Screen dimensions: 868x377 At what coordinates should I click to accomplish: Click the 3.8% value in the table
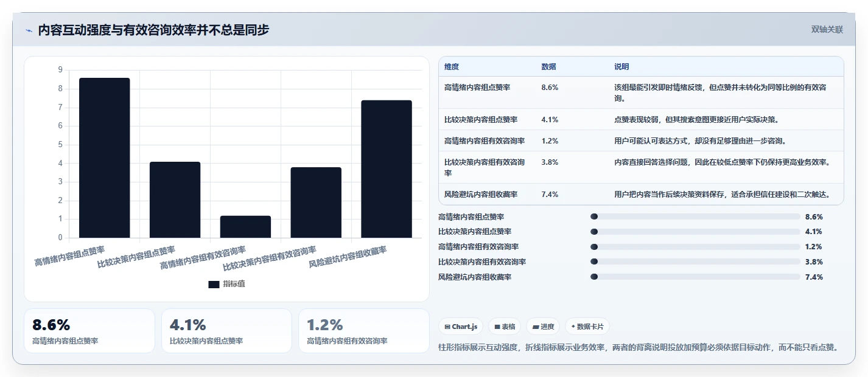(x=550, y=162)
